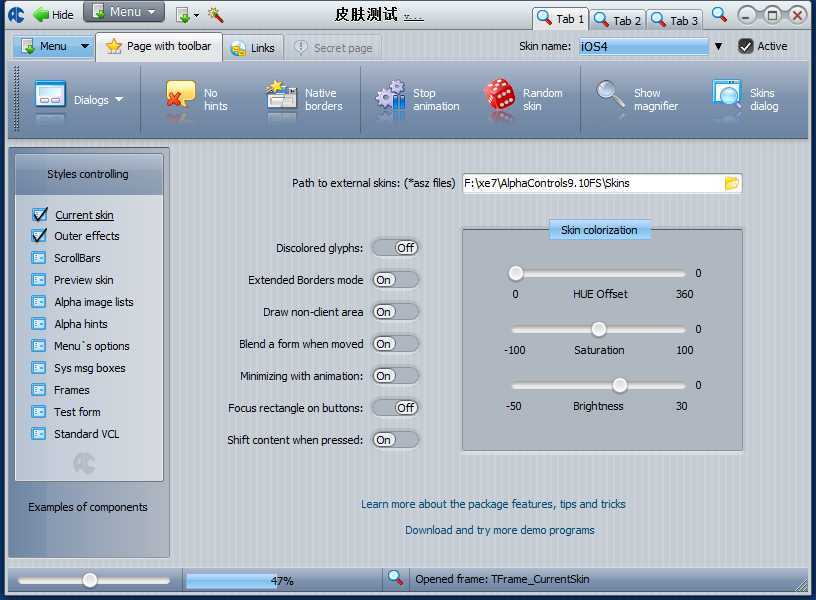Select ScrollBars in the styles list
This screenshot has width=816, height=600.
coord(77,258)
